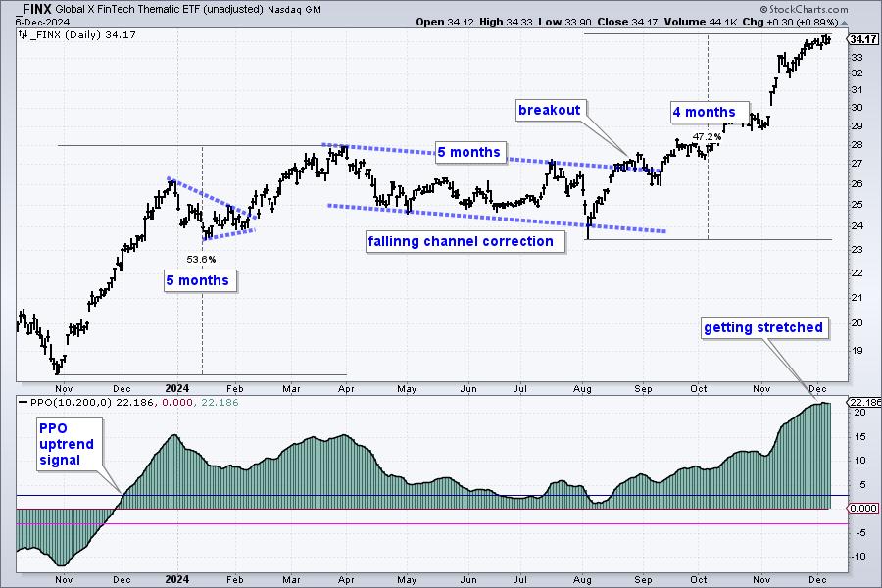
Task: Click the candlestick icon beside _FINX (Daily) legend
Action: pos(23,35)
